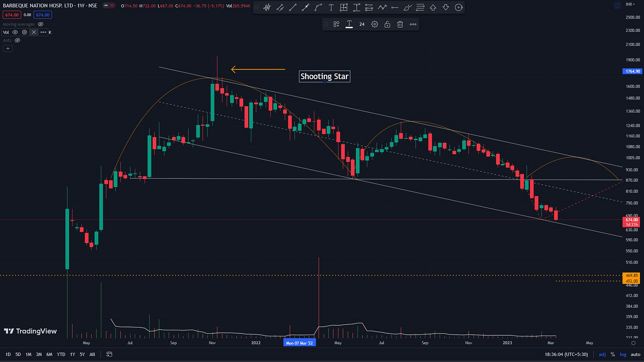Open more options in floating drawing toolbar
Screen dimensions: 644x362
[413, 24]
